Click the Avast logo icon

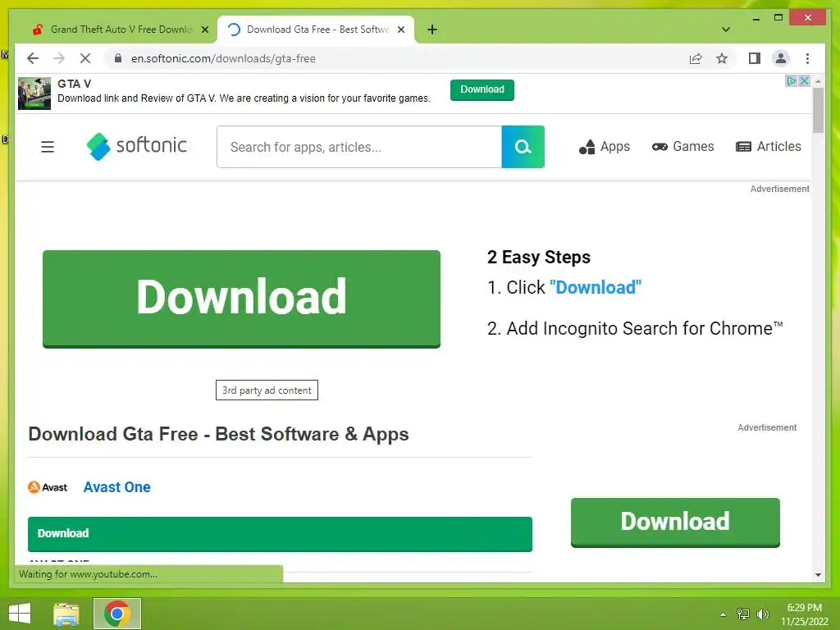pyautogui.click(x=48, y=487)
